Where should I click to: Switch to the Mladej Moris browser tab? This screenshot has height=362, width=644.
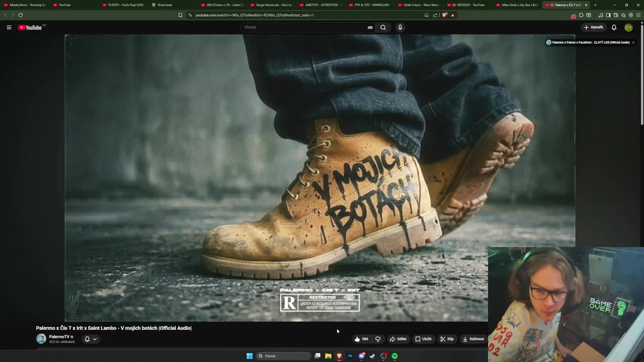pyautogui.click(x=25, y=5)
